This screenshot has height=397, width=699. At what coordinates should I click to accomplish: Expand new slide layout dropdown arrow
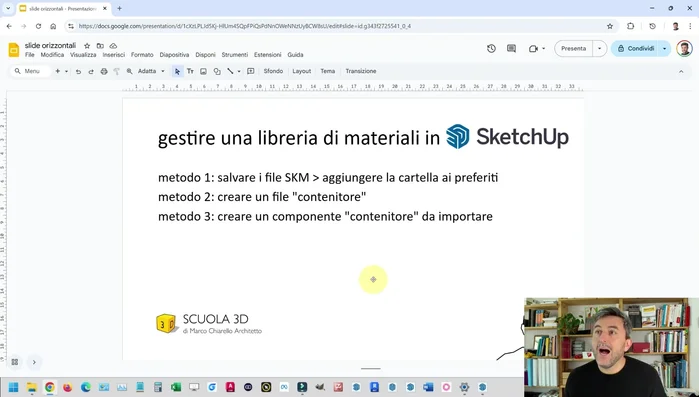[66, 71]
